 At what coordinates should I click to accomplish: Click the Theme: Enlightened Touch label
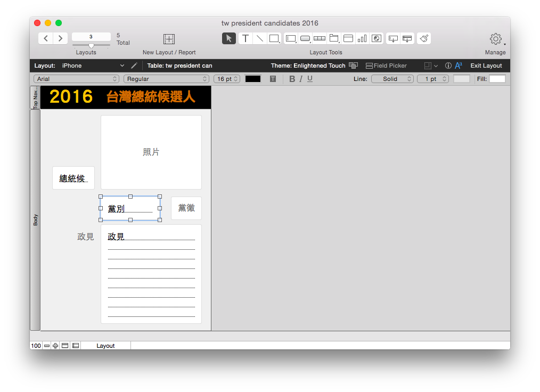pos(308,66)
